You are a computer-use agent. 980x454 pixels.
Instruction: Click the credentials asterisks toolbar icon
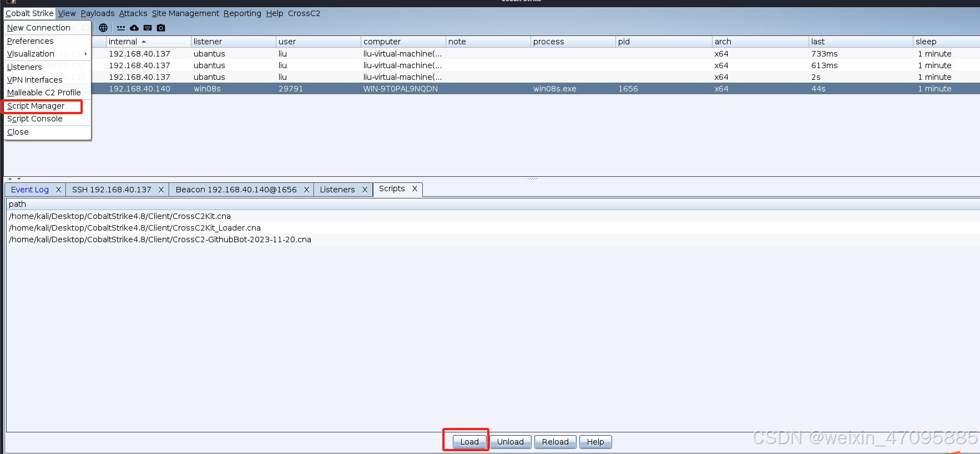(121, 28)
